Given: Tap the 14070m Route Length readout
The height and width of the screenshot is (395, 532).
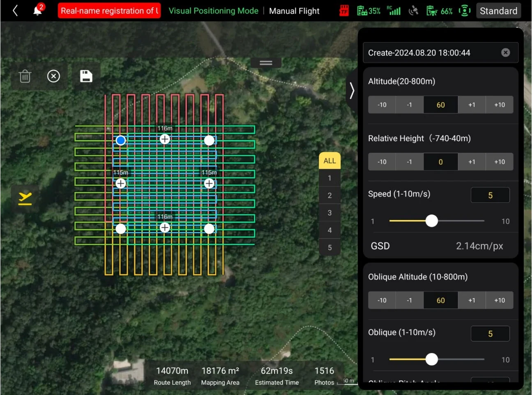Looking at the screenshot, I should (172, 376).
